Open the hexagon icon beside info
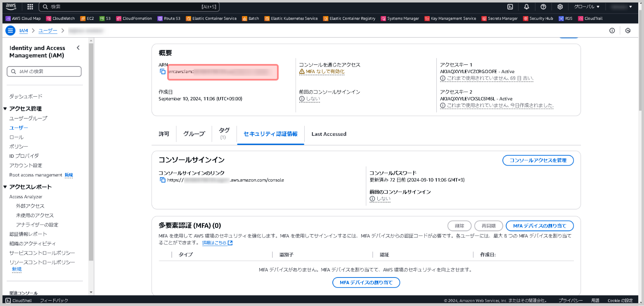644x306 pixels. pos(628,31)
